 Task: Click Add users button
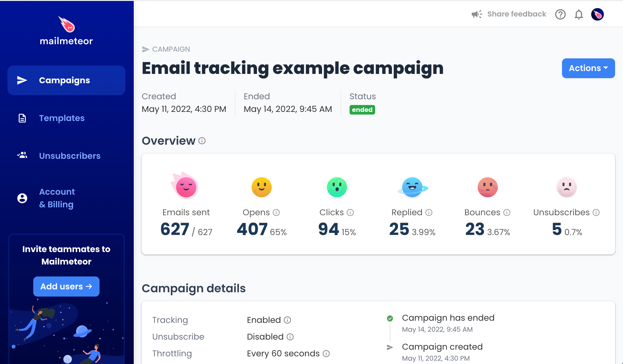(x=66, y=287)
